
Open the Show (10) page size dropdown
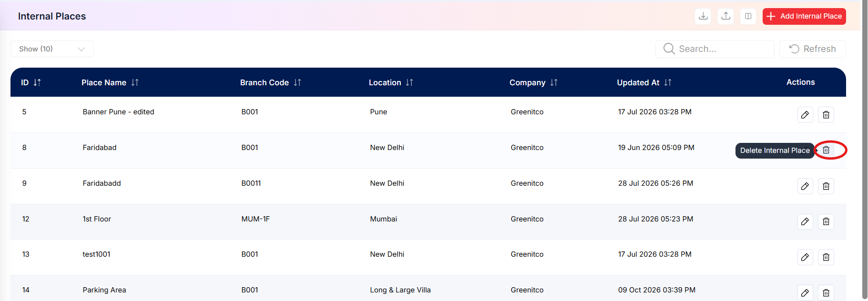[52, 49]
